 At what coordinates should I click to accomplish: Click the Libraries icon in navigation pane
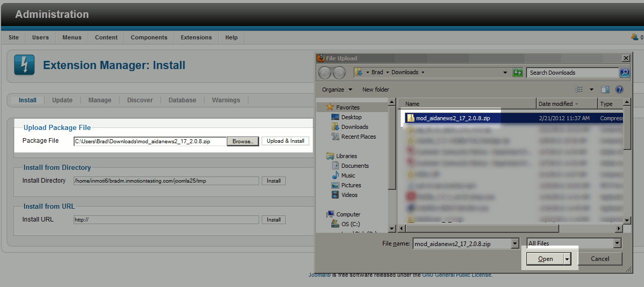(x=330, y=156)
